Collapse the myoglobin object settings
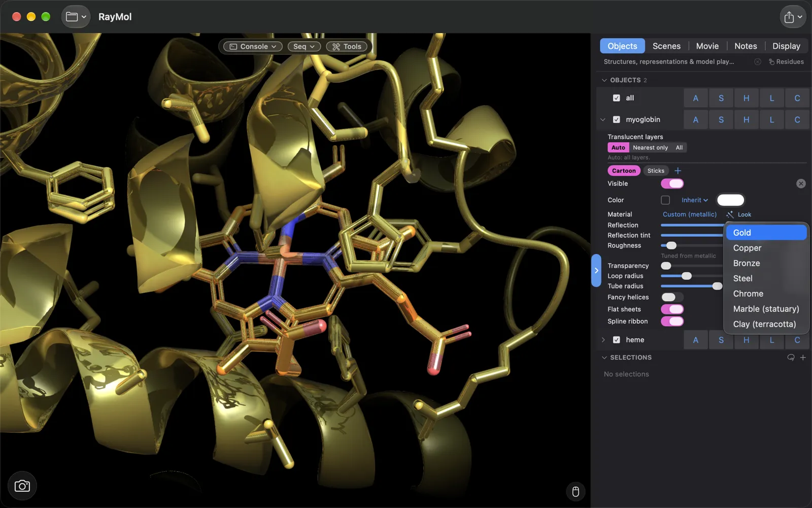812x508 pixels. click(x=603, y=120)
